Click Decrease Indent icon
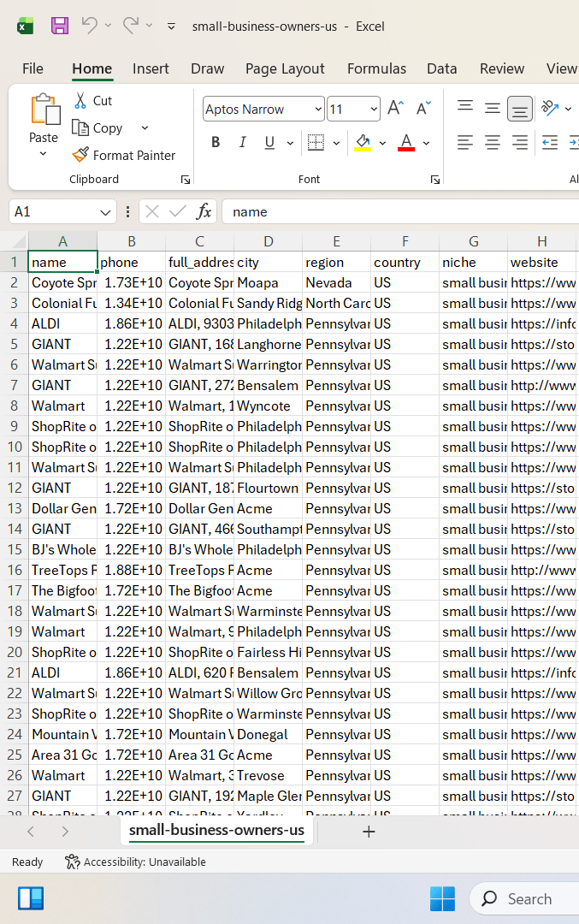Screen dimensions: 579x924 (x=550, y=143)
